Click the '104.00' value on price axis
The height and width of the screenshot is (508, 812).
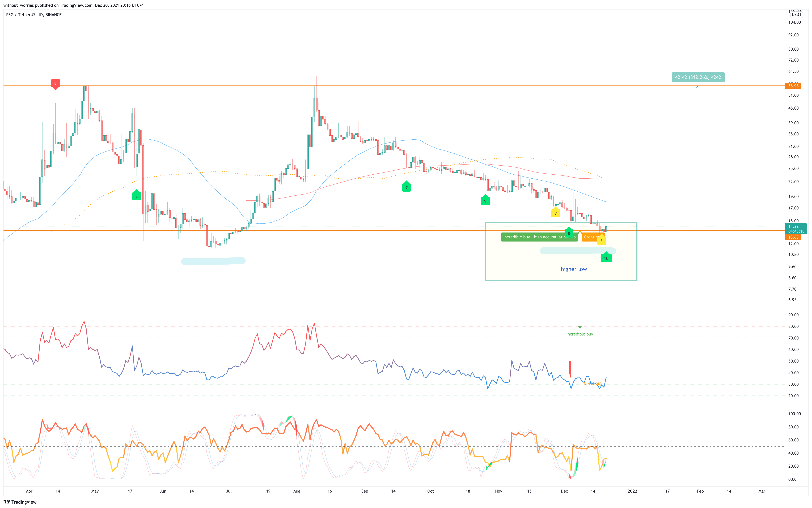coord(794,23)
